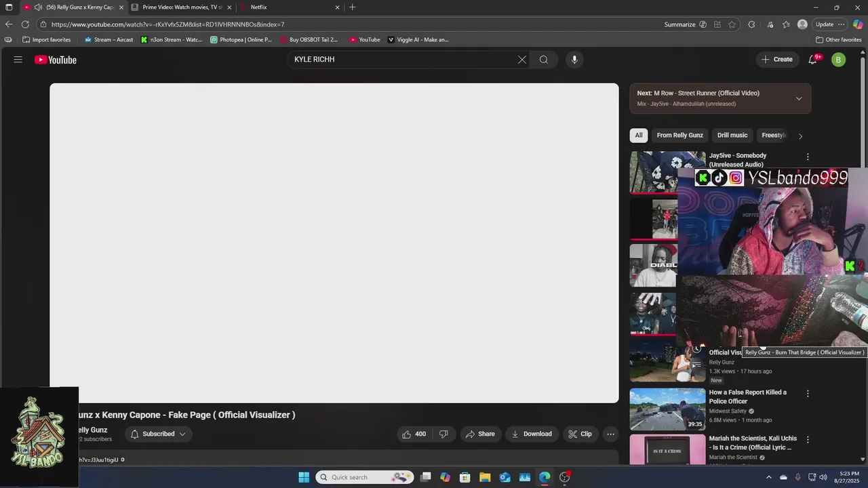This screenshot has height=488, width=868.
Task: Open the Subscribed notification dropdown
Action: click(x=158, y=434)
